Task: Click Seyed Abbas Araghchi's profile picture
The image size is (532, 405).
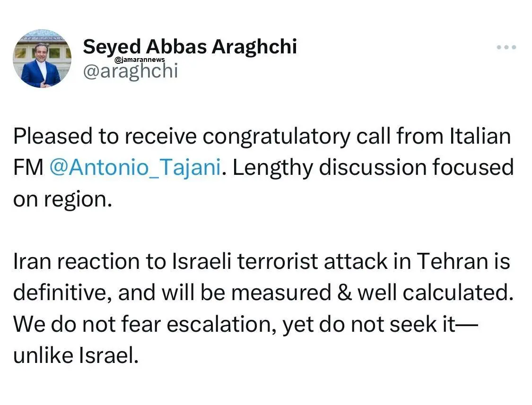Action: tap(42, 58)
